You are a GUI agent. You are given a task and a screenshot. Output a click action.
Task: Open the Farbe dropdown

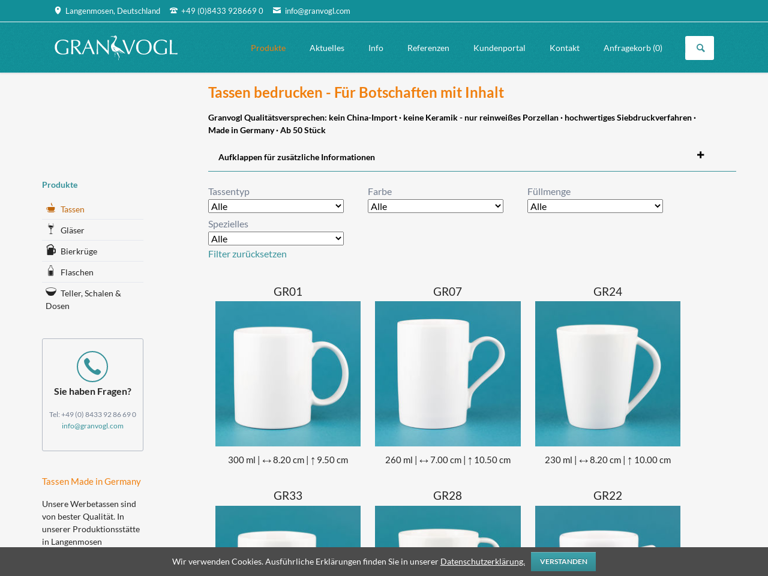pos(435,206)
